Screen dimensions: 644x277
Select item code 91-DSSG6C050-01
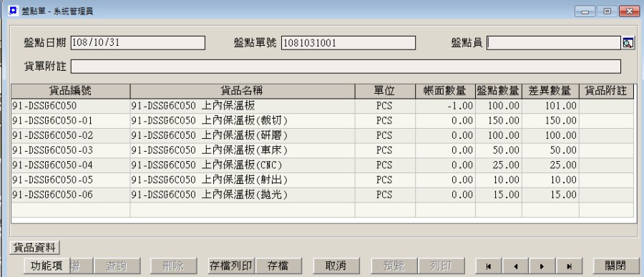click(x=70, y=121)
